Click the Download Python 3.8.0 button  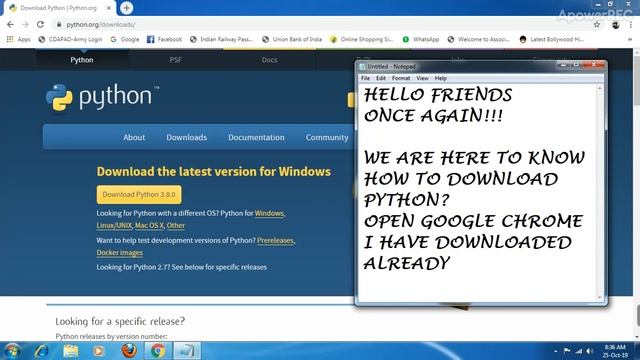coord(139,195)
